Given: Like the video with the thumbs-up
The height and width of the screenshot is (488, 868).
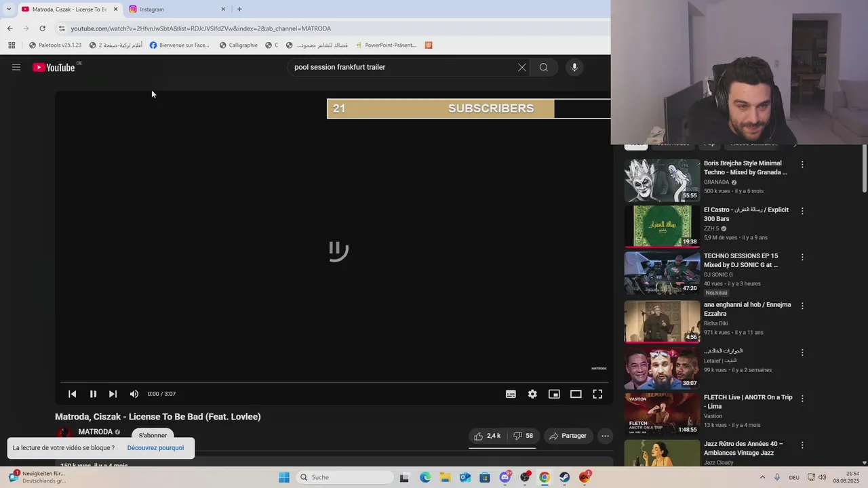Looking at the screenshot, I should pos(488,436).
